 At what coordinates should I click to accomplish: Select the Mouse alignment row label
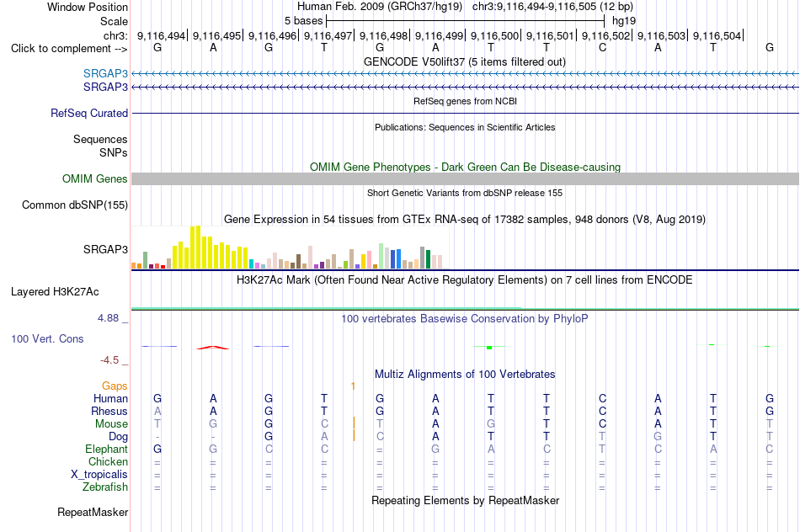pos(112,424)
